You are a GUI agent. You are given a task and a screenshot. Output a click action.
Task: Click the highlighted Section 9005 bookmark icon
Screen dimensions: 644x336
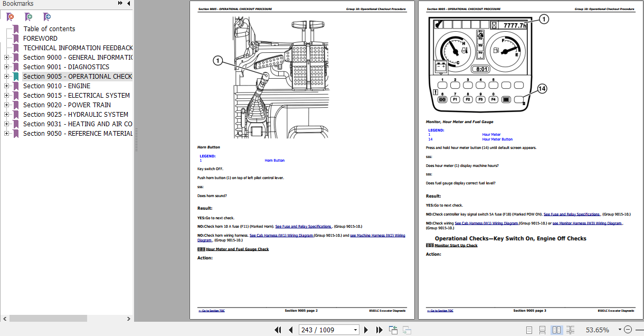click(16, 77)
